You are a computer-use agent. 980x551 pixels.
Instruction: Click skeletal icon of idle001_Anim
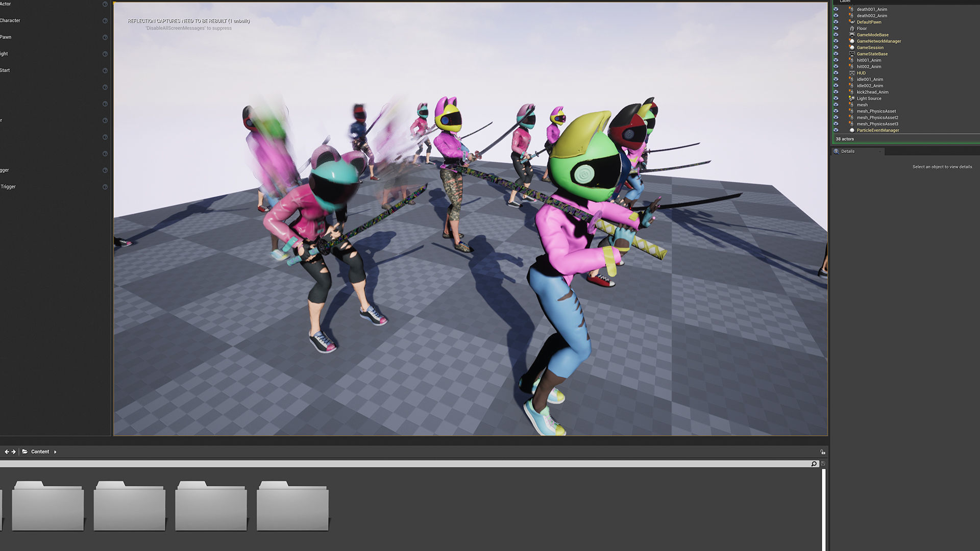coord(851,80)
